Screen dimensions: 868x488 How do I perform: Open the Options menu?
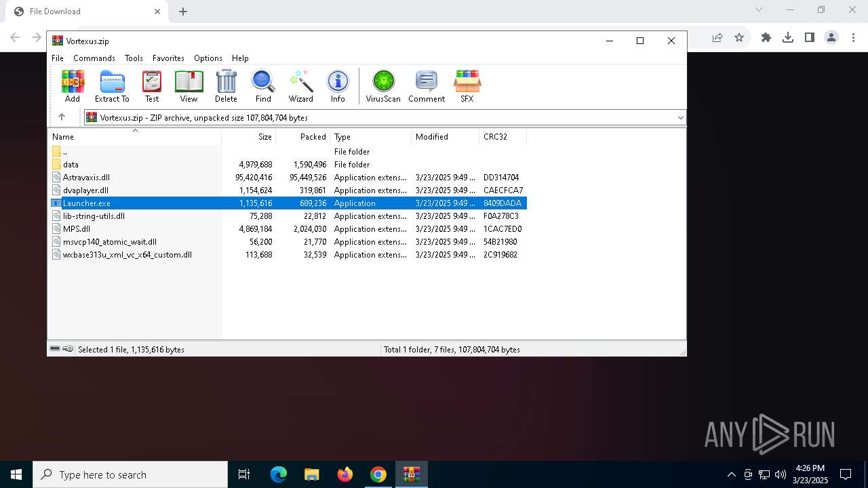[x=208, y=58]
